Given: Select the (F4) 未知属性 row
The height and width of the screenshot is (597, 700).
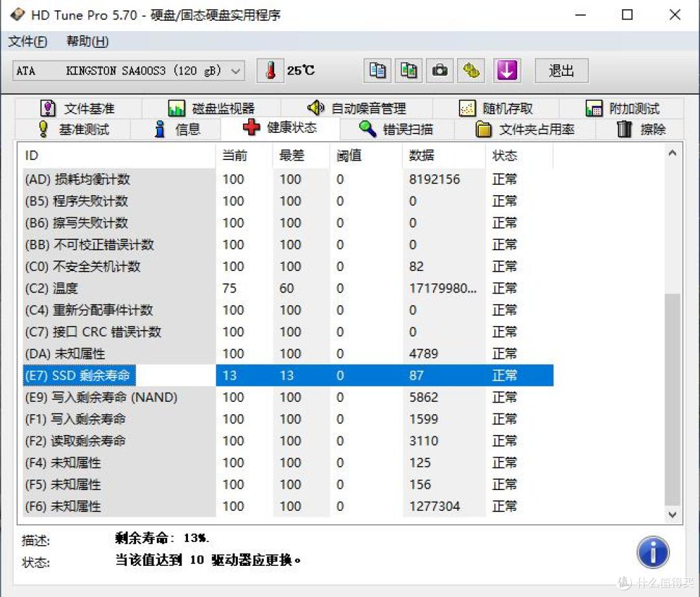Looking at the screenshot, I should 288,463.
